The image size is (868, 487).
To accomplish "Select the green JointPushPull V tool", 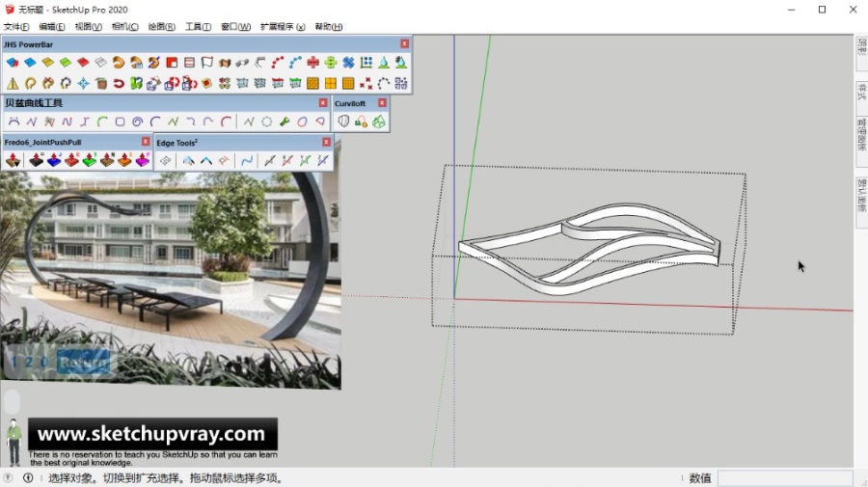I will [90, 160].
